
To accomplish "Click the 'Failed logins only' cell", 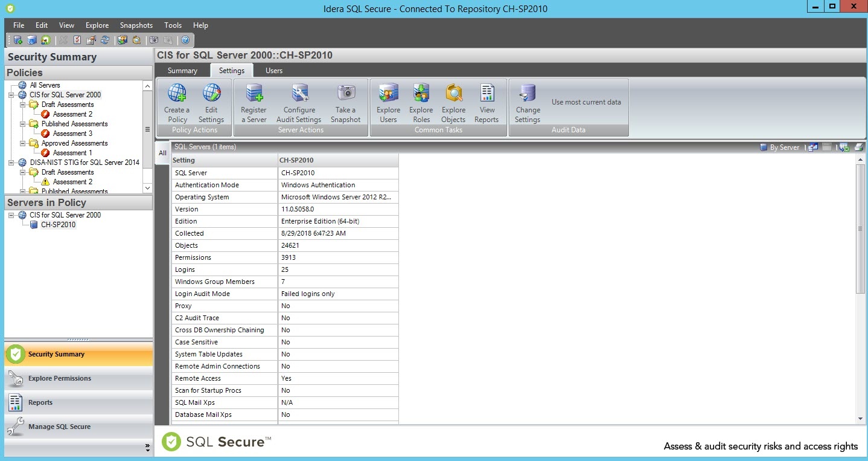I will tap(338, 294).
